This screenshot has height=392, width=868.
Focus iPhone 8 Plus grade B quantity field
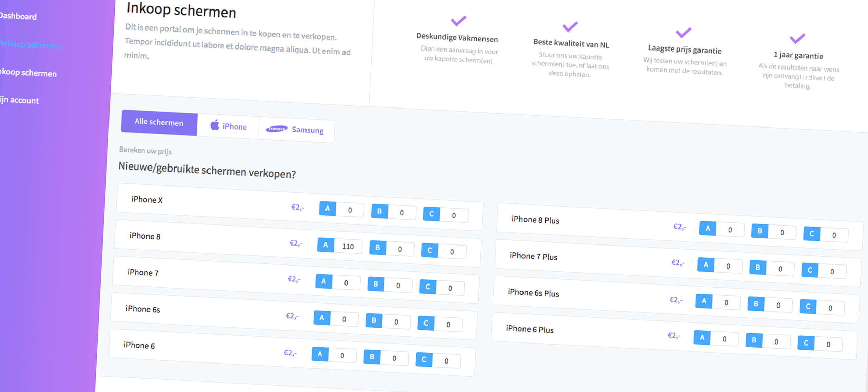(782, 232)
